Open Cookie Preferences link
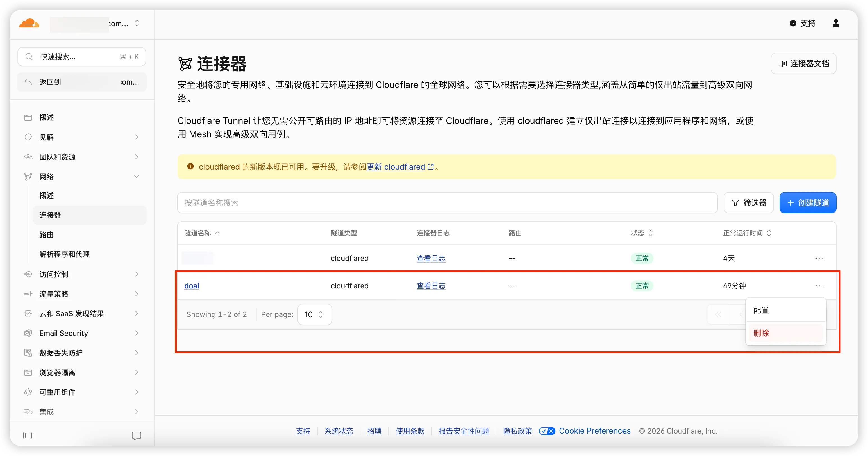 (595, 431)
